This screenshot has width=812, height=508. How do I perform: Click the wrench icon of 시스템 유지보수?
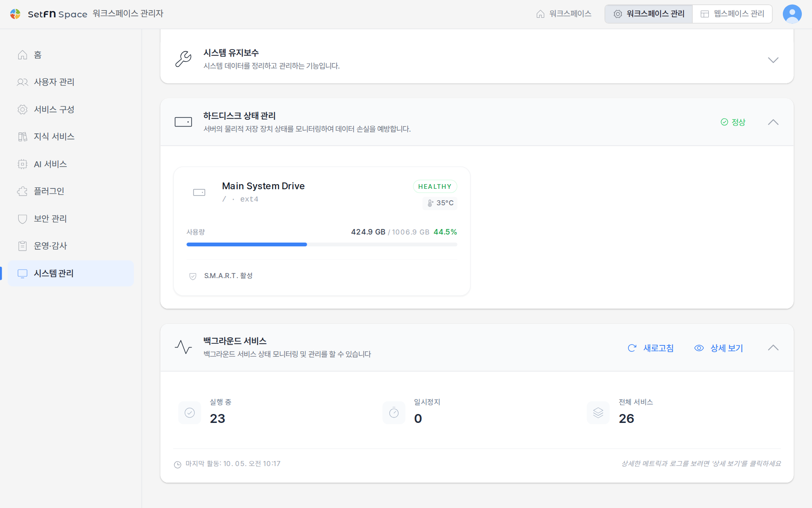point(183,59)
